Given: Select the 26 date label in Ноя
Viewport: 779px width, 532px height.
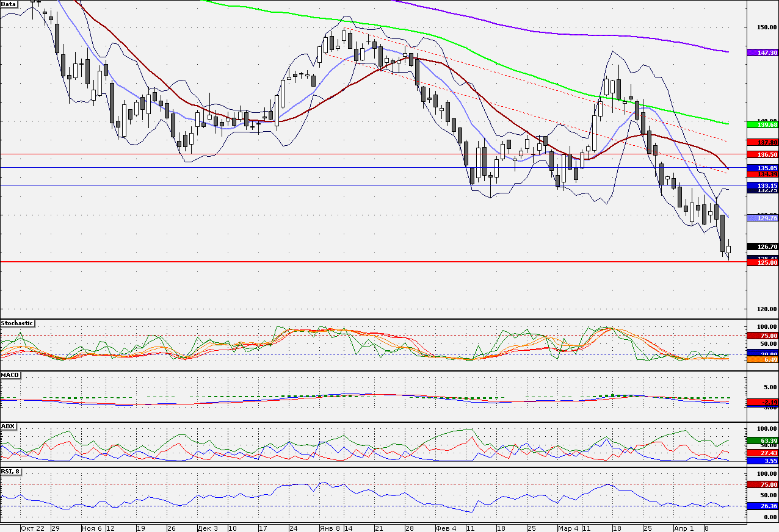Looking at the screenshot, I should point(170,528).
